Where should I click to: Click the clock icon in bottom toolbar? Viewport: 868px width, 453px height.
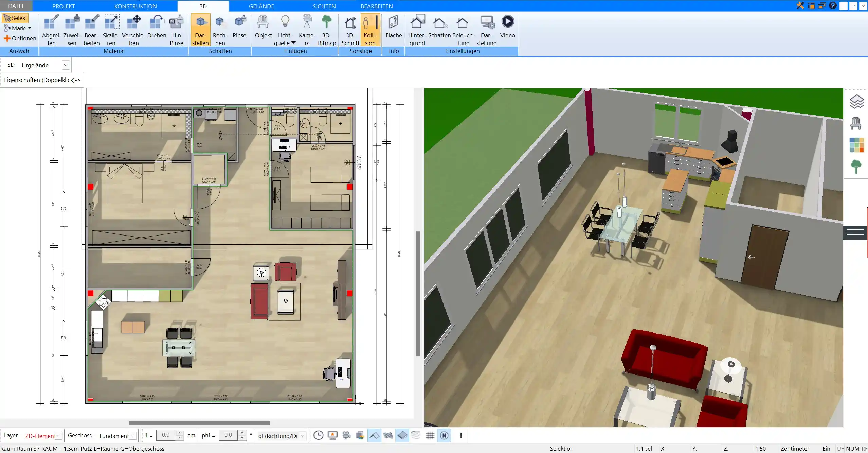[x=318, y=435]
